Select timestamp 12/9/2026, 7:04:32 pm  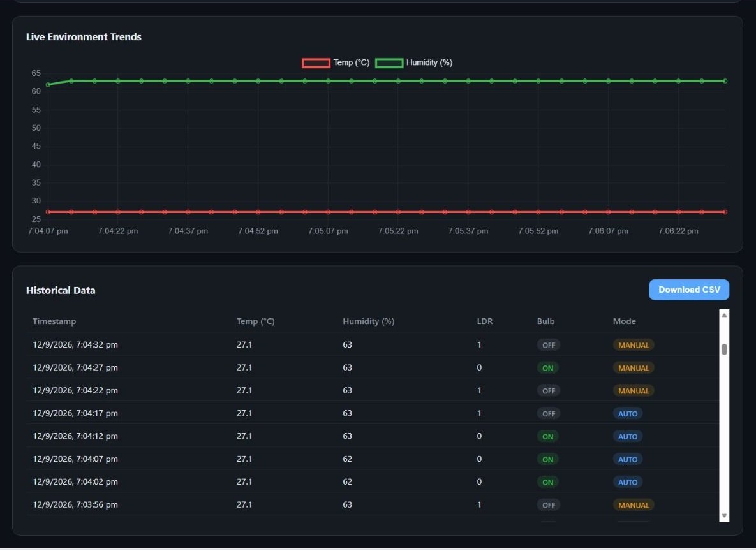point(75,345)
